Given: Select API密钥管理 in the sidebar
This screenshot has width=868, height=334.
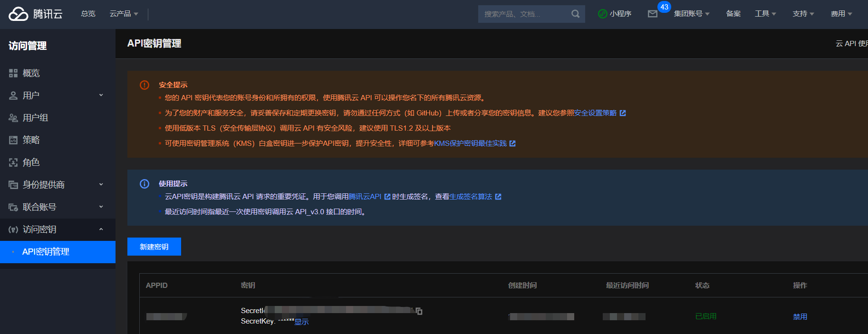Looking at the screenshot, I should 58,252.
